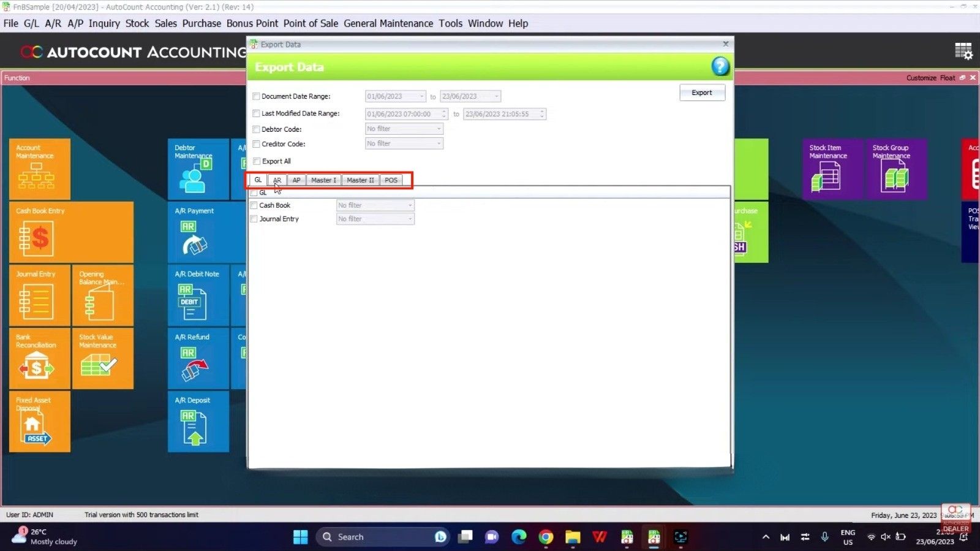Switch to the POS tab

coord(391,180)
